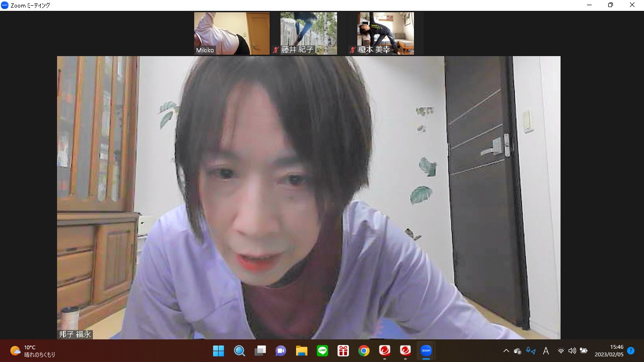
Task: Open Task View on the taskbar
Action: 260,351
